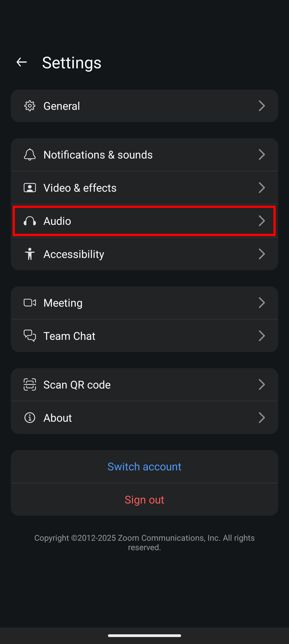Screen dimensions: 289x644
Task: Open the Accessibility settings entry
Action: 144,254
